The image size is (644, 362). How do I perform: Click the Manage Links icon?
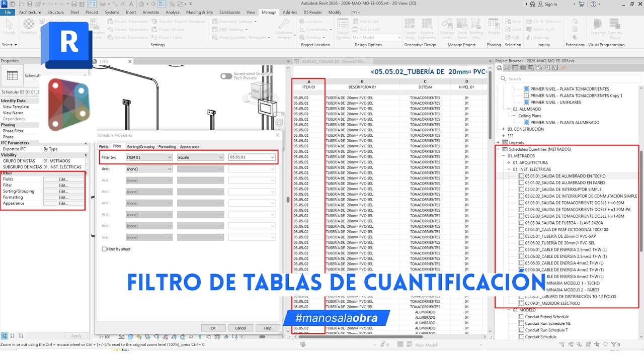coord(447,29)
